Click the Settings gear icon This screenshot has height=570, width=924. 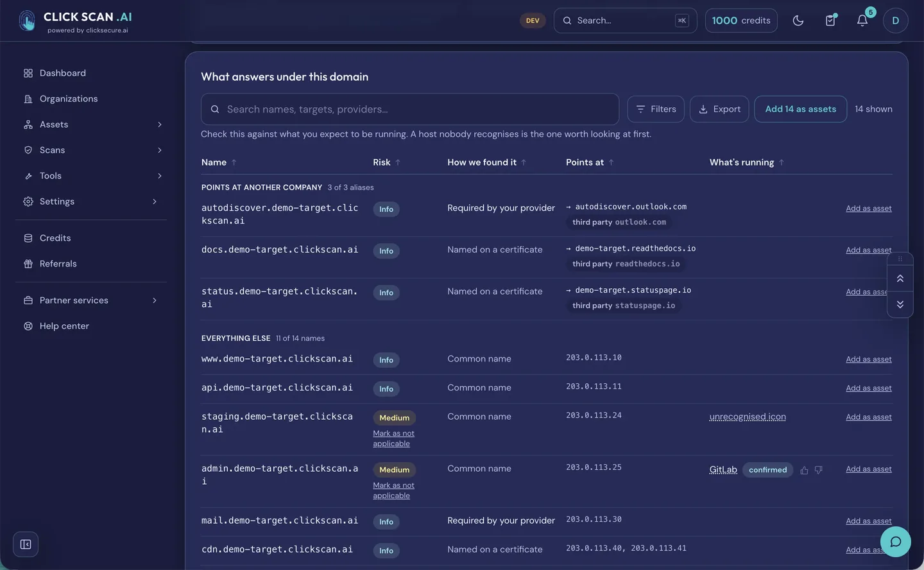[28, 202]
